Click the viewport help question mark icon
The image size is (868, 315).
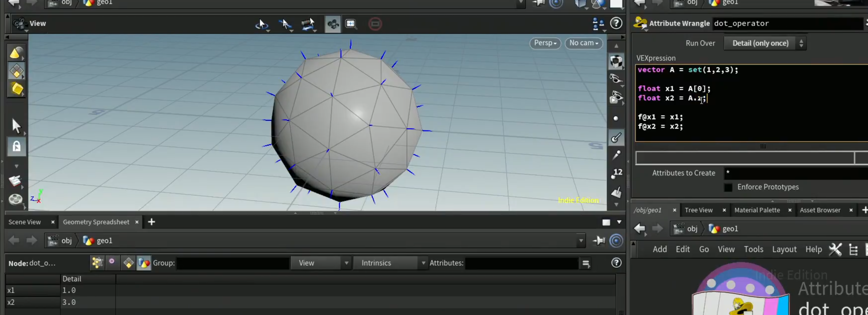pyautogui.click(x=616, y=23)
